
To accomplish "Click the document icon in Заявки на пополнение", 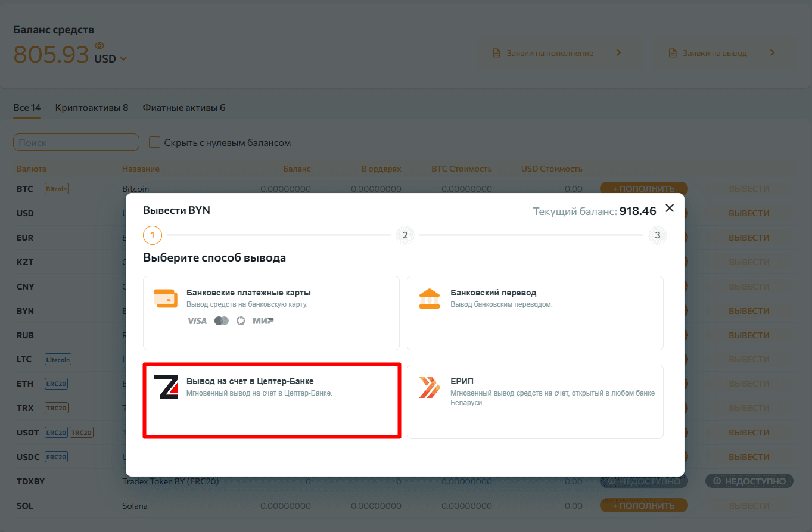I will 496,53.
